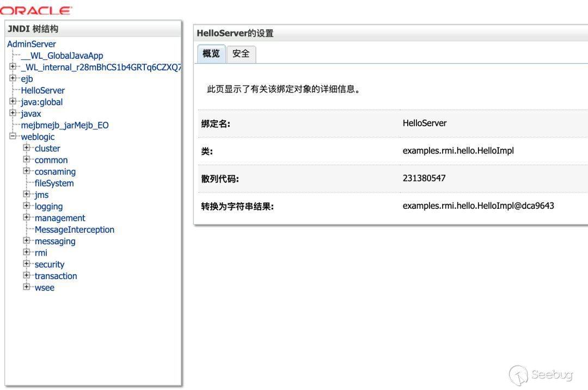Image resolution: width=588 pixels, height=390 pixels.
Task: Select the transaction entry
Action: click(x=56, y=276)
